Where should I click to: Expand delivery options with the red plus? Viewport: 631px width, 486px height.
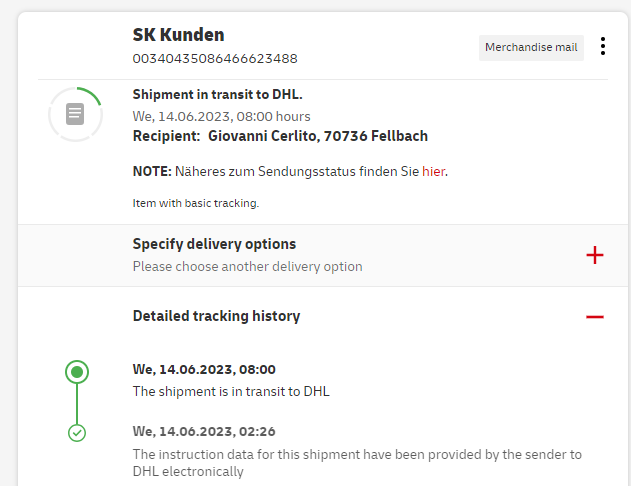tap(595, 255)
